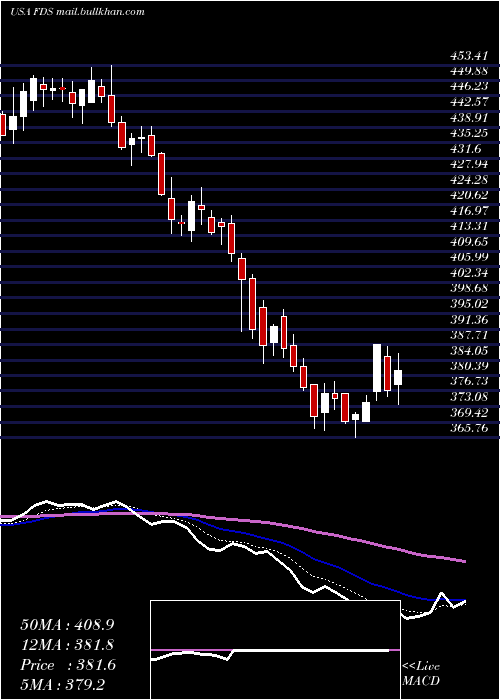Image resolution: width=500 pixels, height=700 pixels.
Task: Click the 453.41 price label
Action: [469, 56]
